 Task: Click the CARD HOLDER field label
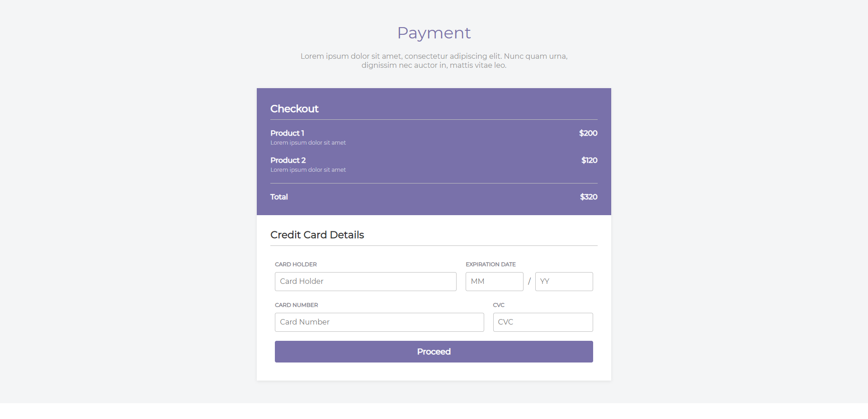(x=295, y=264)
